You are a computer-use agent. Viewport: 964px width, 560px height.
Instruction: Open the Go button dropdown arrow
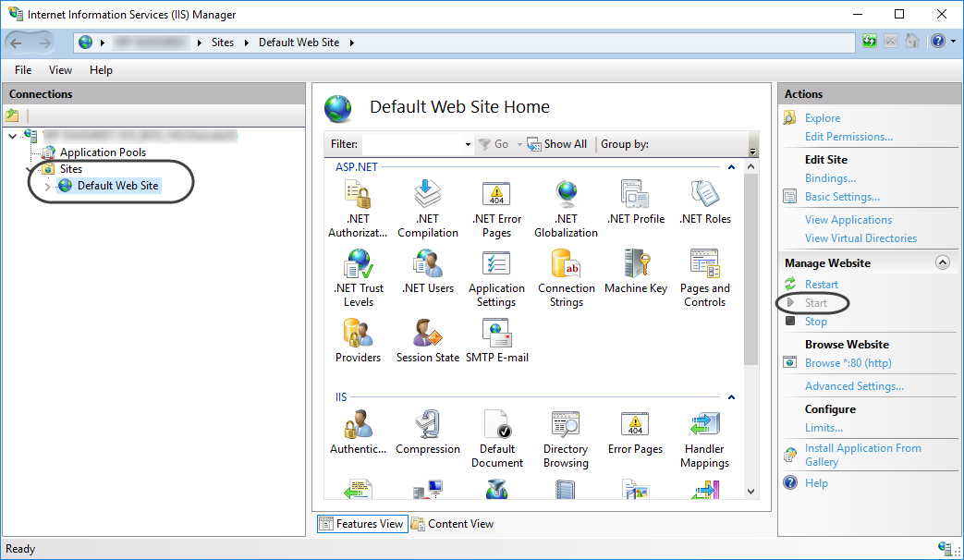pyautogui.click(x=519, y=144)
